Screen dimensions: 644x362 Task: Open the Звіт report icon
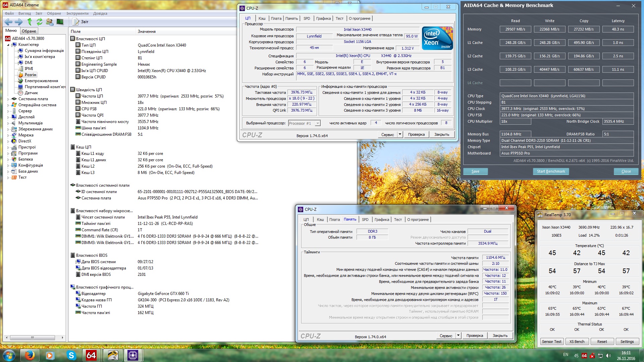(x=76, y=22)
